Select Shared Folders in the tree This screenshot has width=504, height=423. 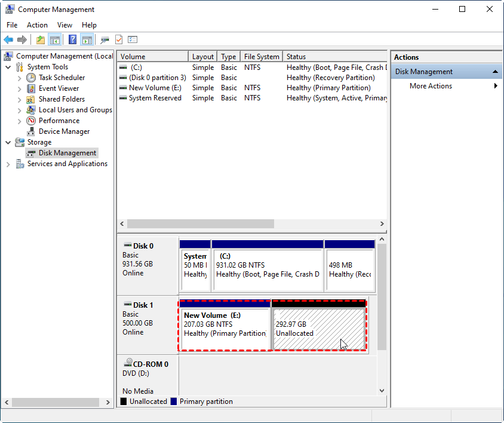point(62,99)
